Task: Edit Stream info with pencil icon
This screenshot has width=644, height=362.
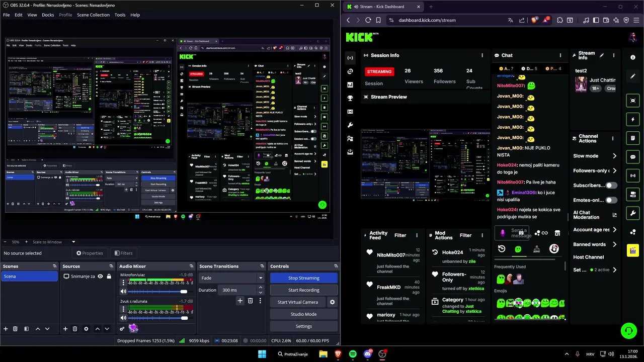Action: point(602,55)
